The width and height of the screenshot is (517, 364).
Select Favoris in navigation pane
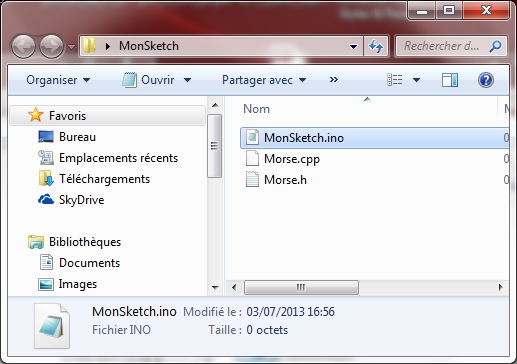pos(108,116)
